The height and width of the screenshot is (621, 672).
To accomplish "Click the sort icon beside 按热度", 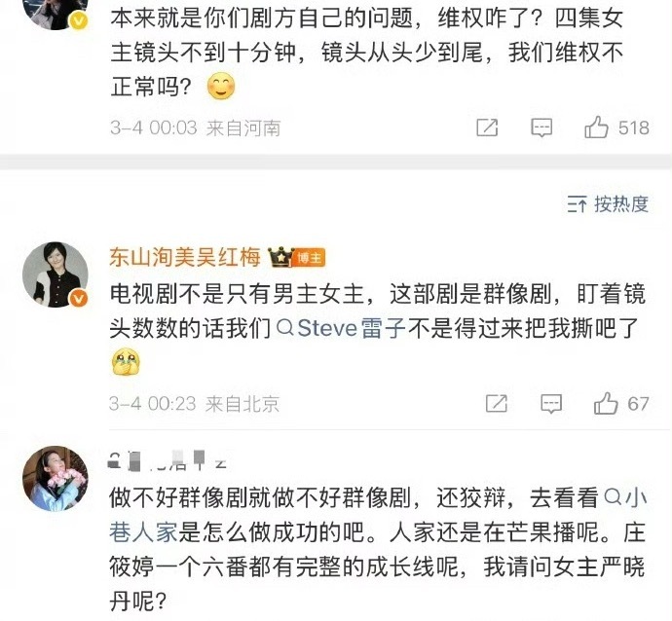I will pos(577,204).
